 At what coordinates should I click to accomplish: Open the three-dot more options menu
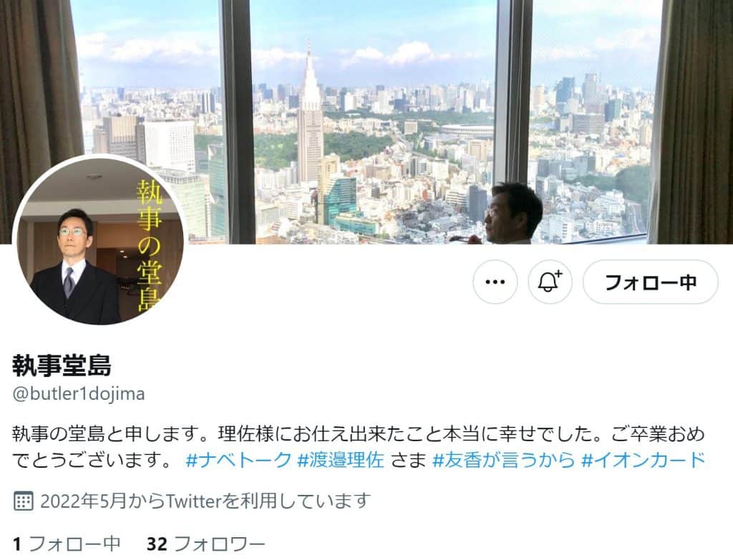pyautogui.click(x=495, y=282)
